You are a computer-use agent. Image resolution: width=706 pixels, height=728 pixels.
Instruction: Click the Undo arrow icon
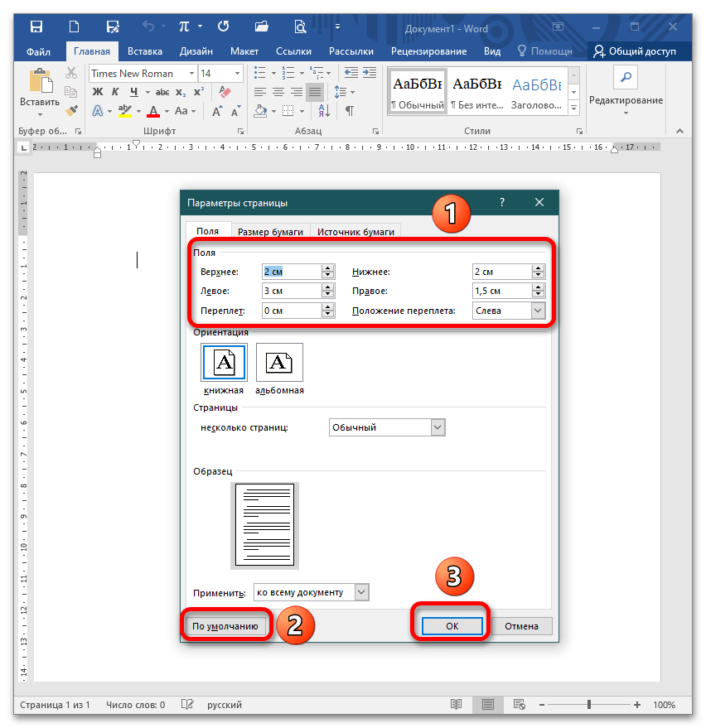pyautogui.click(x=148, y=27)
